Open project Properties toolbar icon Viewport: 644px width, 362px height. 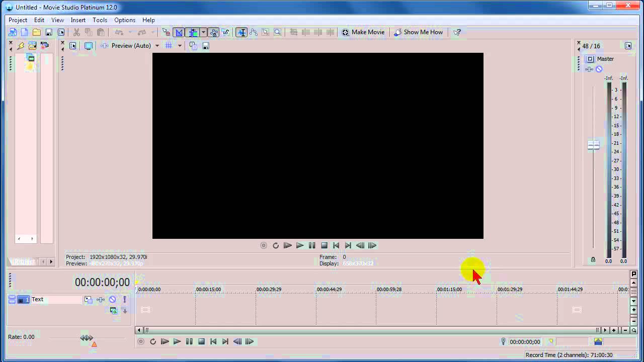[61, 32]
